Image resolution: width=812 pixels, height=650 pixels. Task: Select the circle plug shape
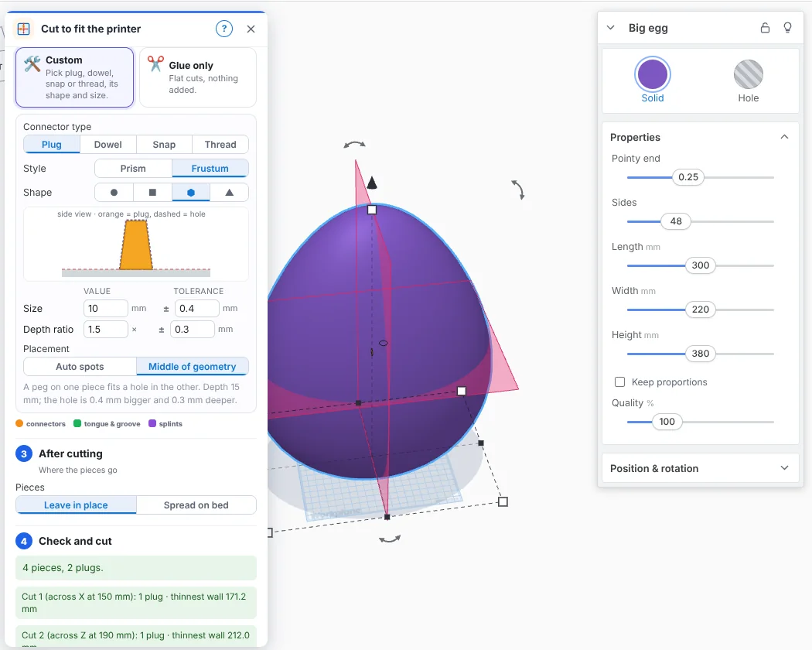(114, 193)
